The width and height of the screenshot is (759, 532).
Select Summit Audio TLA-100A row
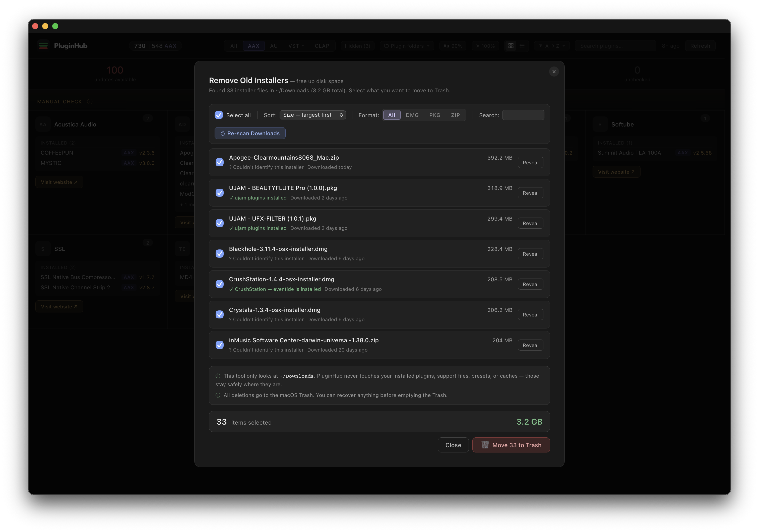655,153
